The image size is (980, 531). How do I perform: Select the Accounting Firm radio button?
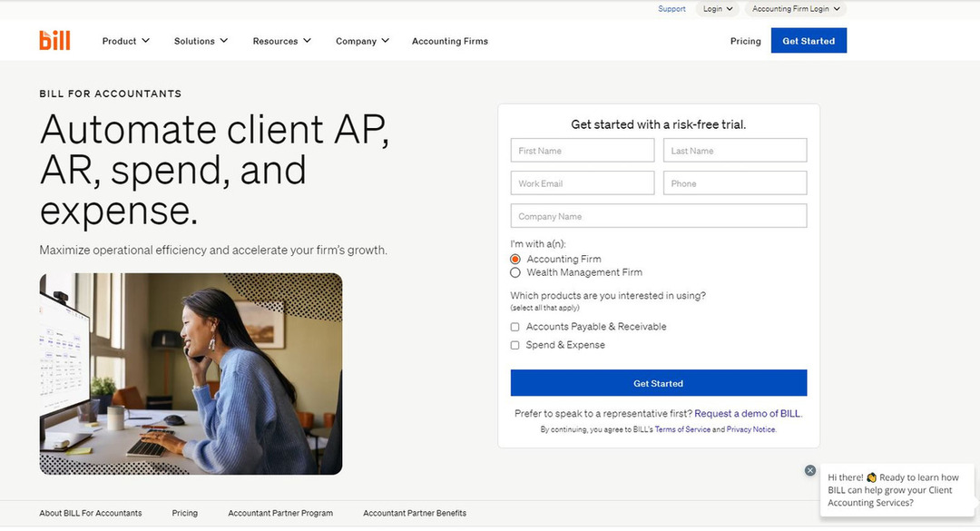(515, 259)
